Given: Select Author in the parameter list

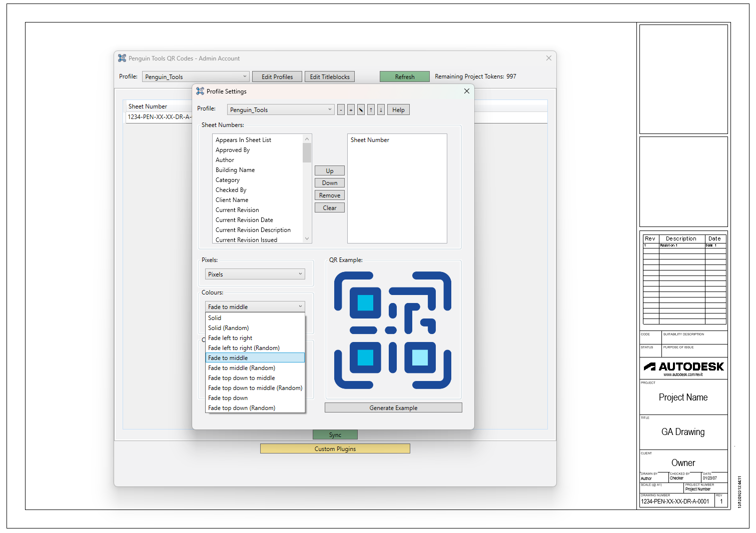Looking at the screenshot, I should tap(258, 160).
